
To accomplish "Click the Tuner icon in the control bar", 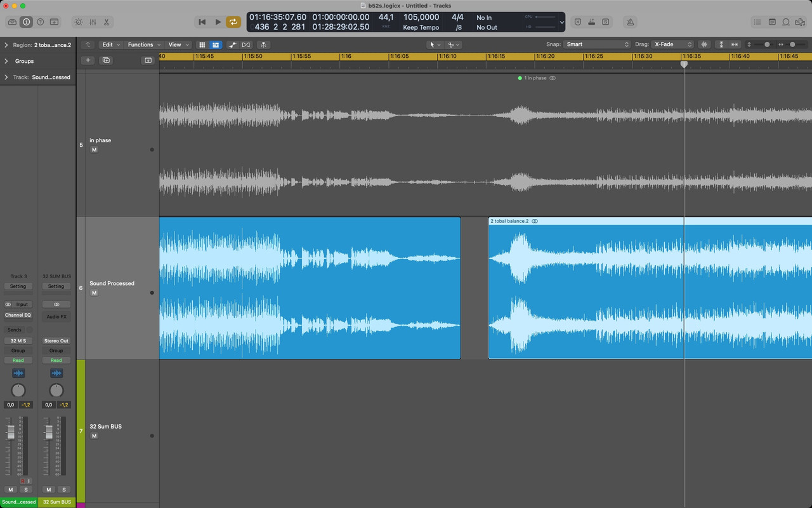I will 591,22.
